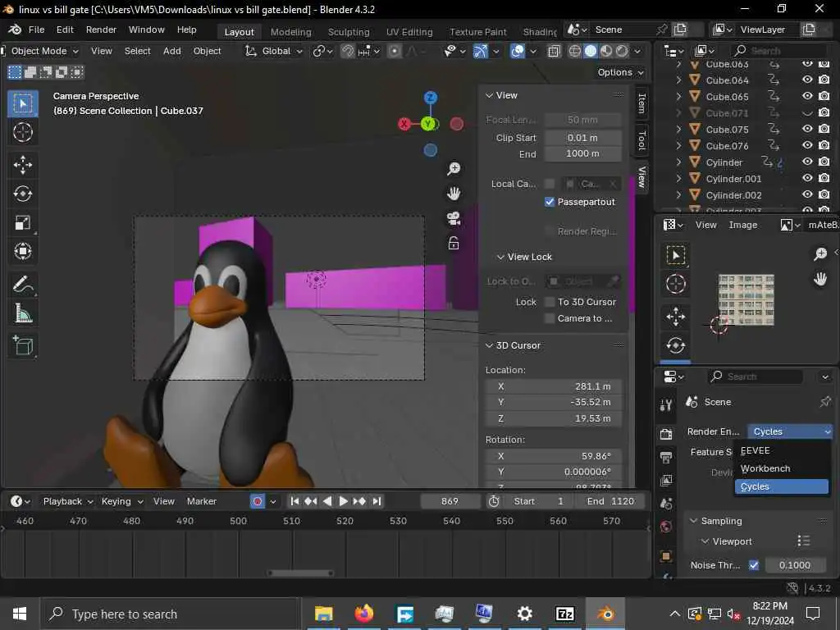Image resolution: width=840 pixels, height=630 pixels.
Task: Jump to the timeline start frame
Action: (x=294, y=501)
